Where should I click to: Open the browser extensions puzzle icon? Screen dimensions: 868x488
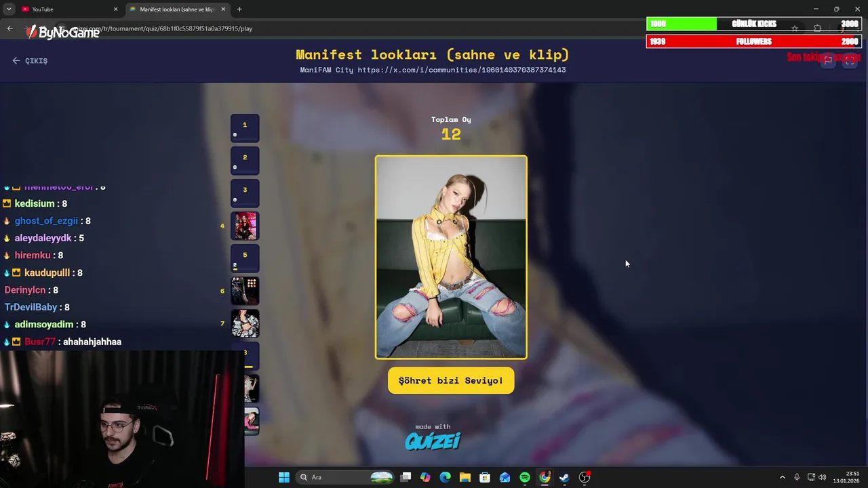(817, 28)
